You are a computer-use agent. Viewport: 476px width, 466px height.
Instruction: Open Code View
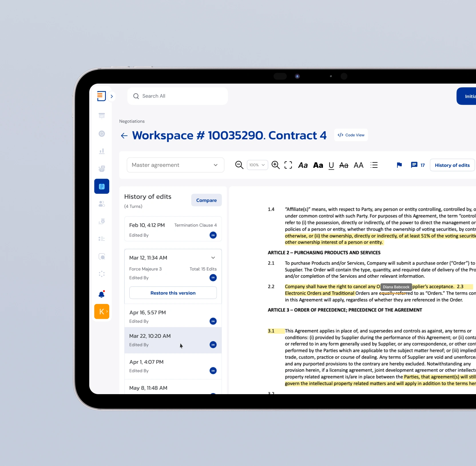[351, 135]
